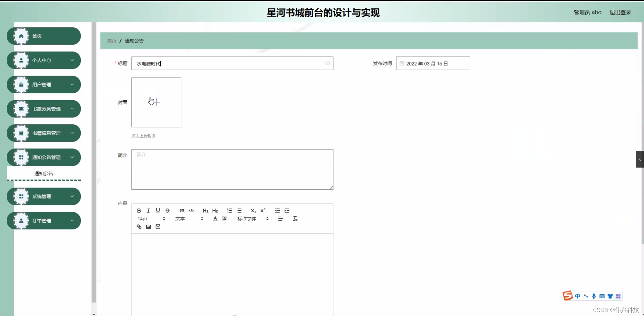Toggle subscript formatting
Image resolution: width=644 pixels, height=316 pixels.
[253, 211]
